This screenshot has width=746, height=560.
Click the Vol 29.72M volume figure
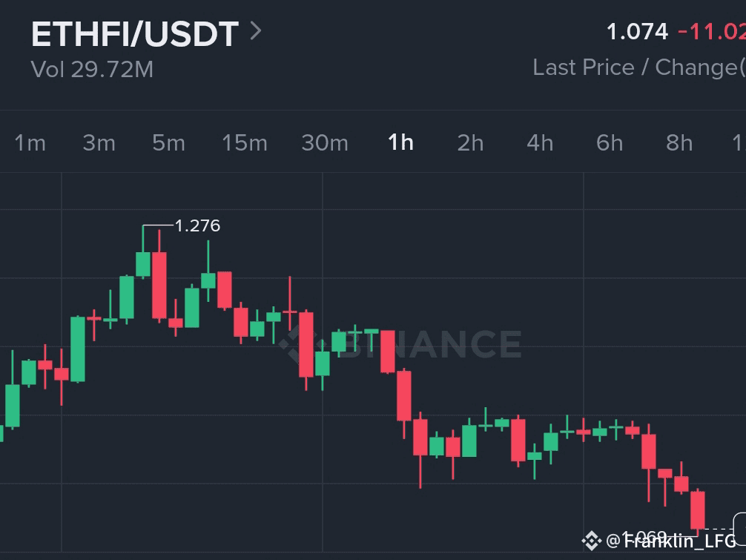pos(92,70)
